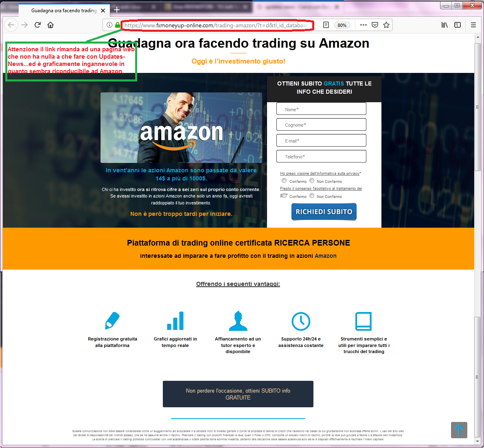Select Non Confermo for the privacy notice
Viewport: 484px width, 448px height.
(x=312, y=180)
